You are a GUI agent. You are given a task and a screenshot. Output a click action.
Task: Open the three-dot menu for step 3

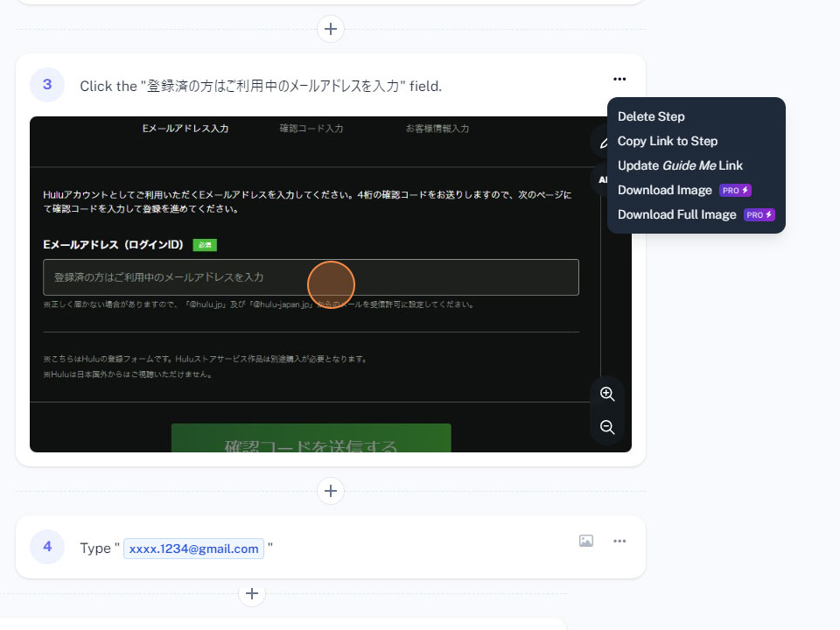[619, 80]
